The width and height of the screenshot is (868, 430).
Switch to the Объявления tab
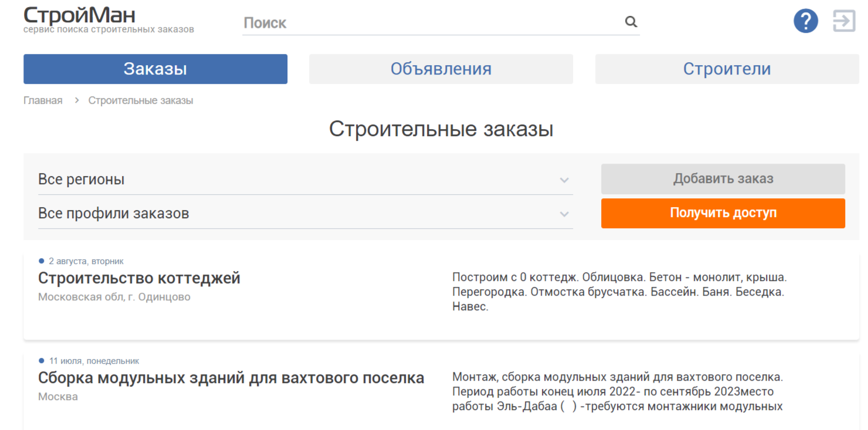[x=440, y=69]
